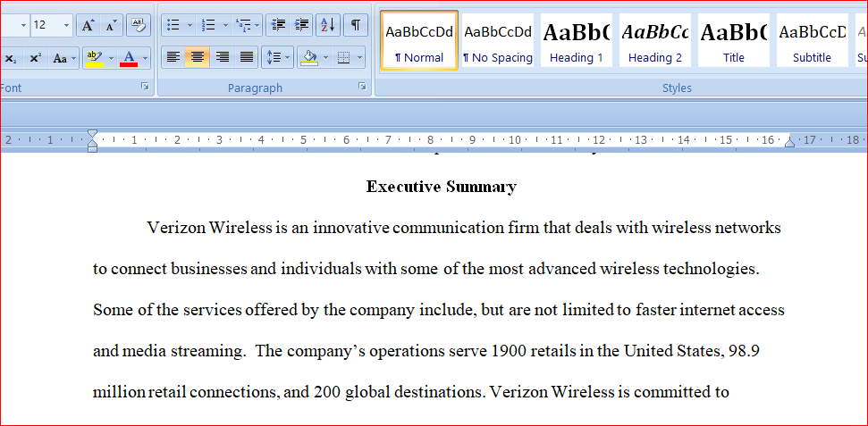This screenshot has height=426, width=868.
Task: Increase the paragraph indent
Action: [x=301, y=25]
